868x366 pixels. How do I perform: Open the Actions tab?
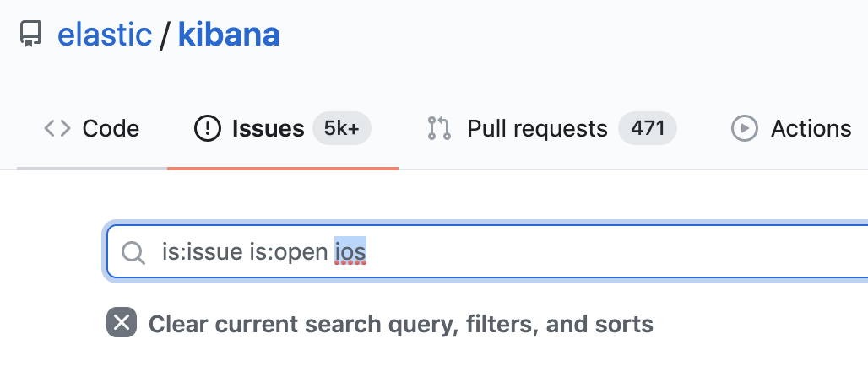click(x=811, y=129)
